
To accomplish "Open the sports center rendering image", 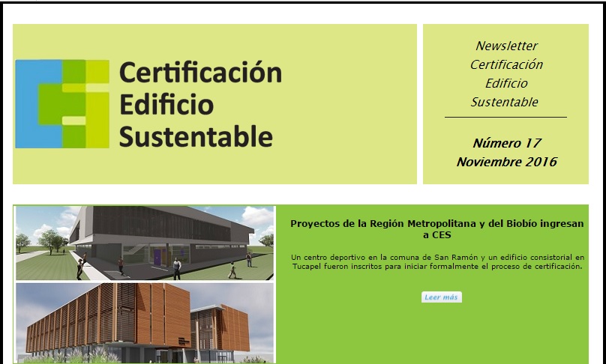I will [x=145, y=243].
